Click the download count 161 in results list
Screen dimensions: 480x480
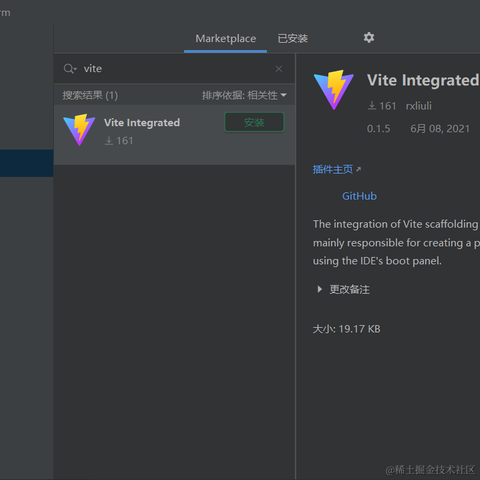[x=119, y=141]
